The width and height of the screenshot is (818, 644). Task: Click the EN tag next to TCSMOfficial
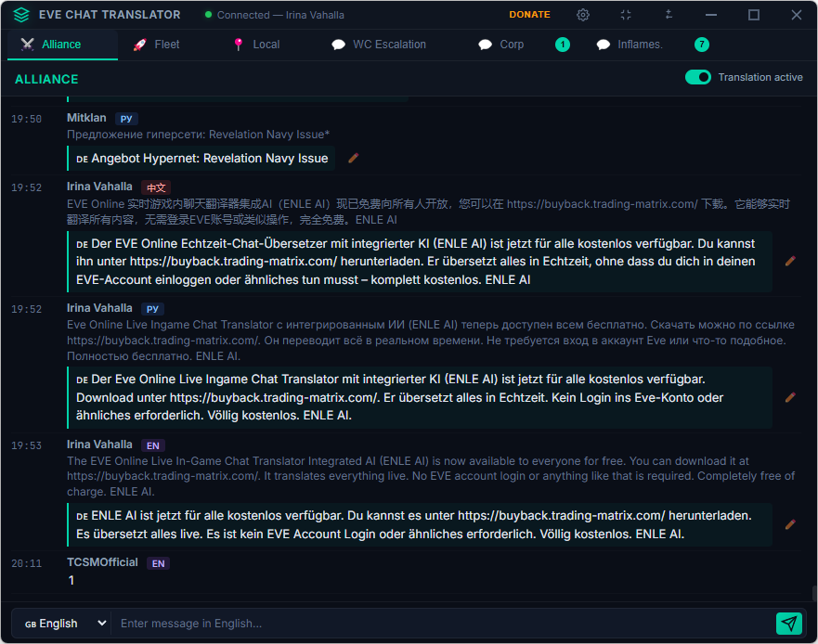click(x=158, y=563)
